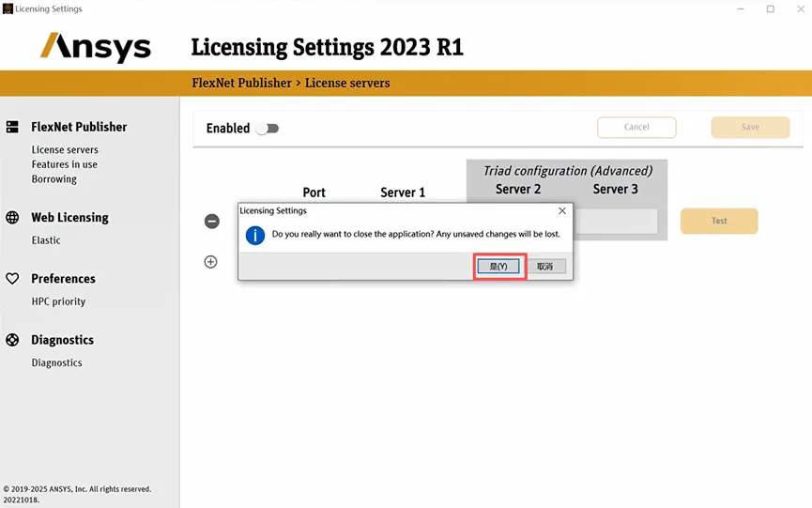Click the FlexNet Publisher server icon
The width and height of the screenshot is (812, 508).
pos(12,127)
